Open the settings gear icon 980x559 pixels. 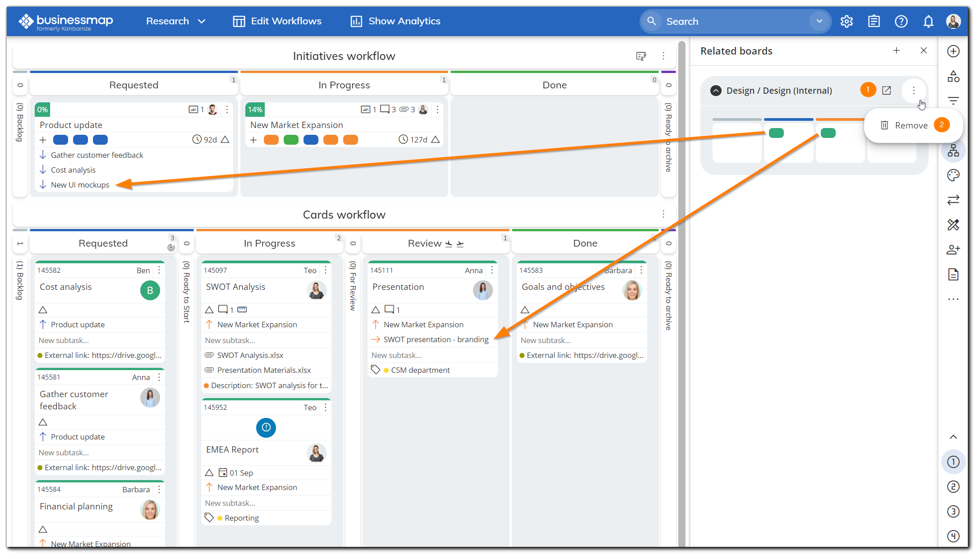pyautogui.click(x=847, y=21)
